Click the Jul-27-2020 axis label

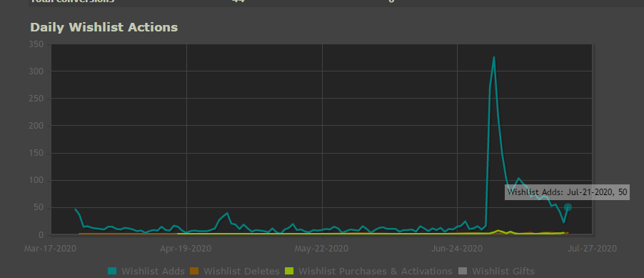click(x=592, y=249)
